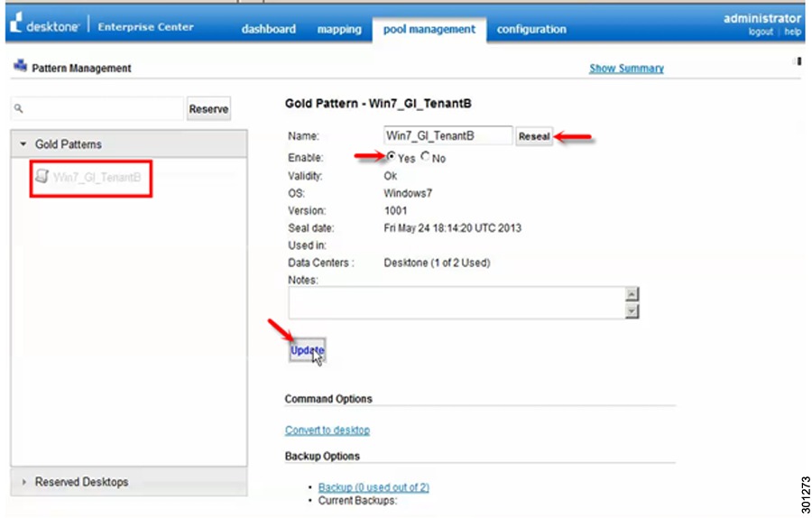Image resolution: width=812 pixels, height=518 pixels.
Task: Click the Current Backups label
Action: [x=357, y=501]
